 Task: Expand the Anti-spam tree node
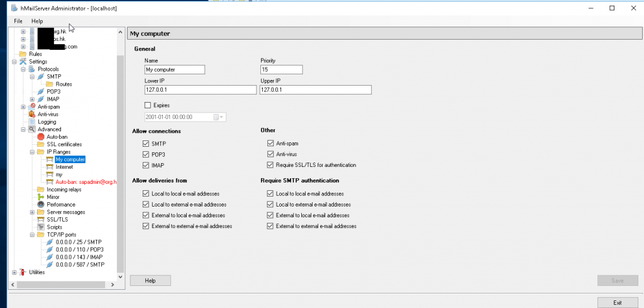tap(23, 106)
